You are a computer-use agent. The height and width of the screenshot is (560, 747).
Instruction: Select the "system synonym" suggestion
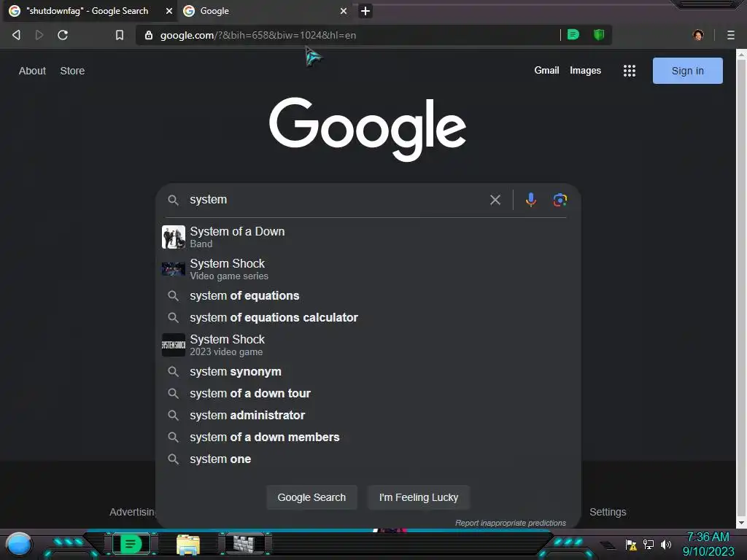pos(368,371)
